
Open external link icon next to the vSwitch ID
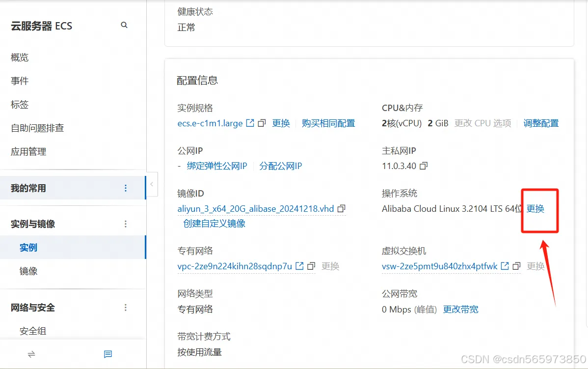(505, 266)
